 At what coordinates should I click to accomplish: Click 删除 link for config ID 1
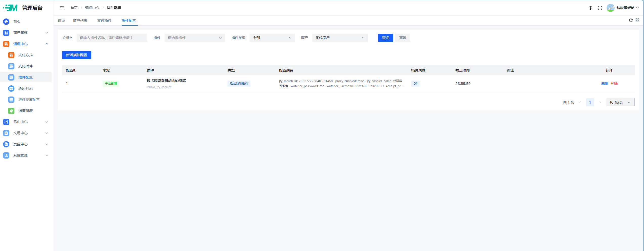[614, 84]
